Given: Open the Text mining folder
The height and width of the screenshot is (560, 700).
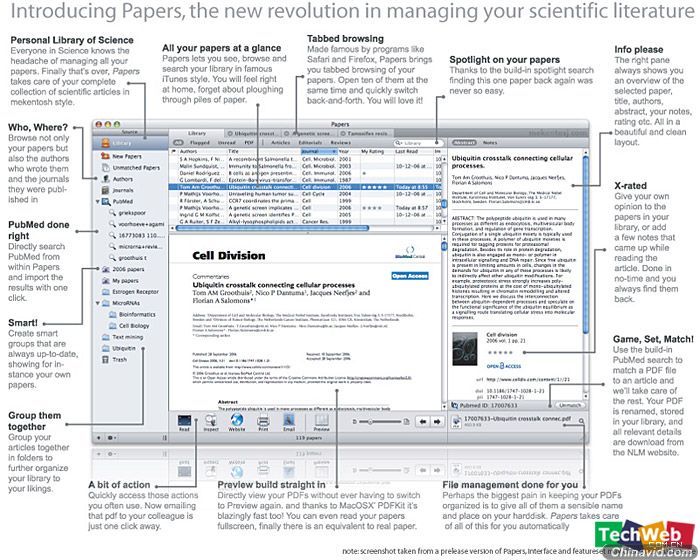Looking at the screenshot, I should click(122, 337).
